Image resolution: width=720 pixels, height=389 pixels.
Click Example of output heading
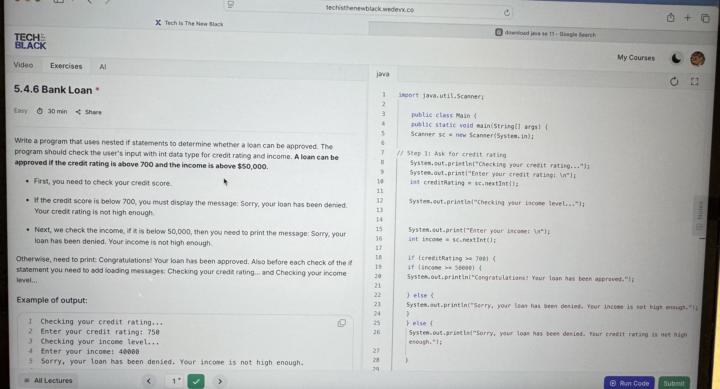coord(52,300)
